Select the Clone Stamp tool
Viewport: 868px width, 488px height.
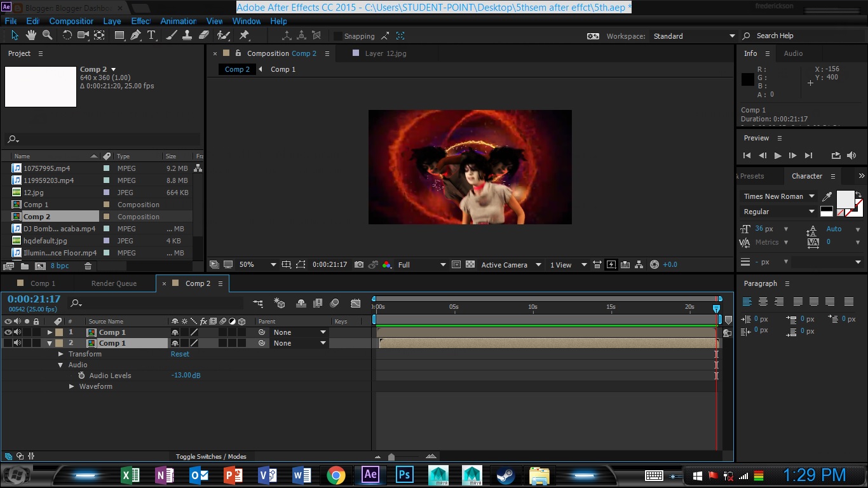point(188,36)
